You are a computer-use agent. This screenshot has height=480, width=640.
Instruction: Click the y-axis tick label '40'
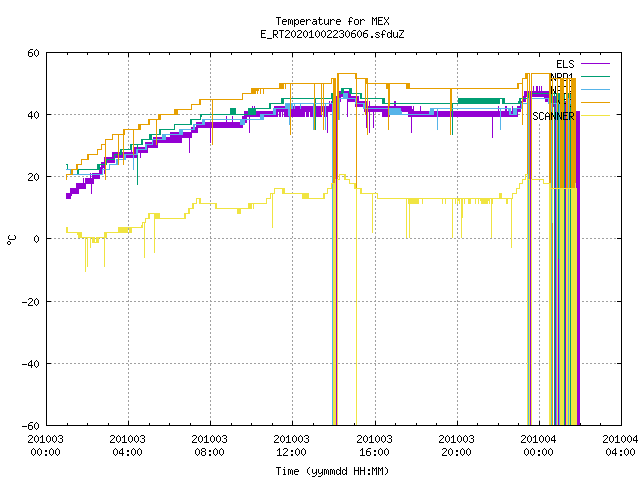(x=33, y=115)
